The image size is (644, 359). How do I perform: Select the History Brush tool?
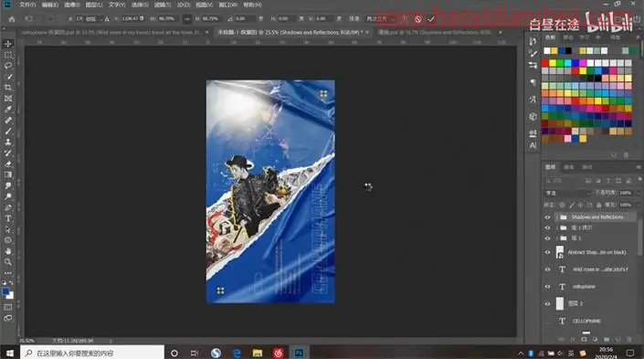coord(8,153)
